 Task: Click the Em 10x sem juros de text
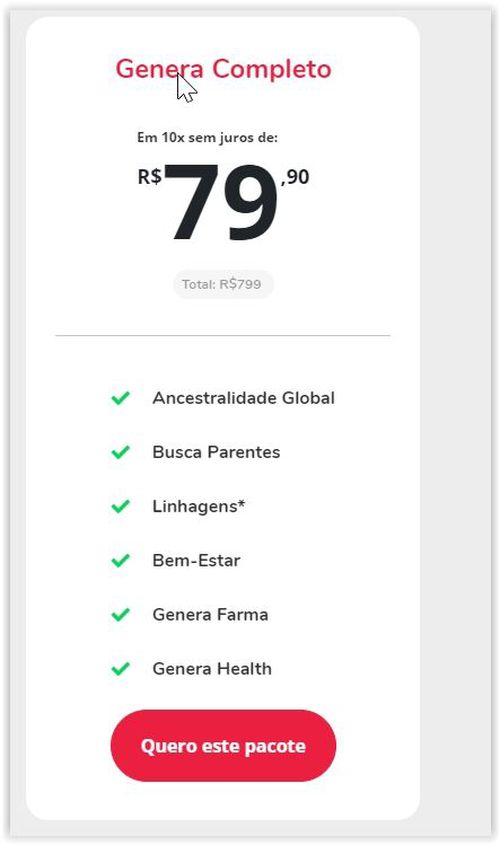207,137
